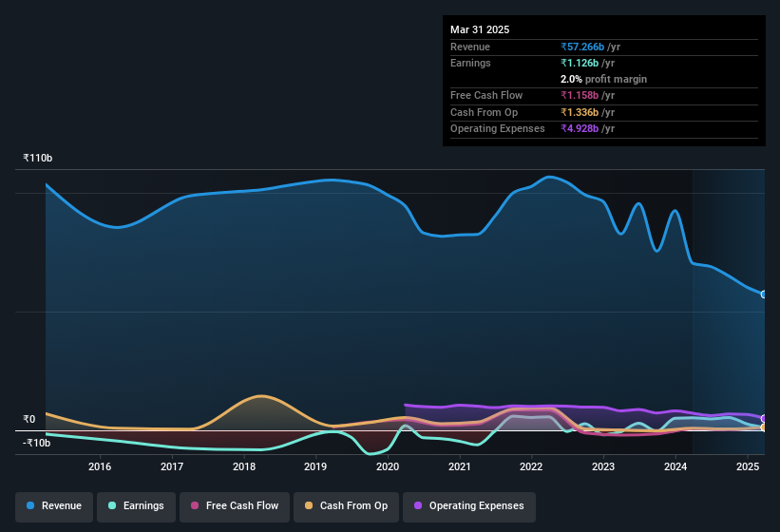Click the 2019 x-axis label
The width and height of the screenshot is (780, 532).
pyautogui.click(x=315, y=466)
